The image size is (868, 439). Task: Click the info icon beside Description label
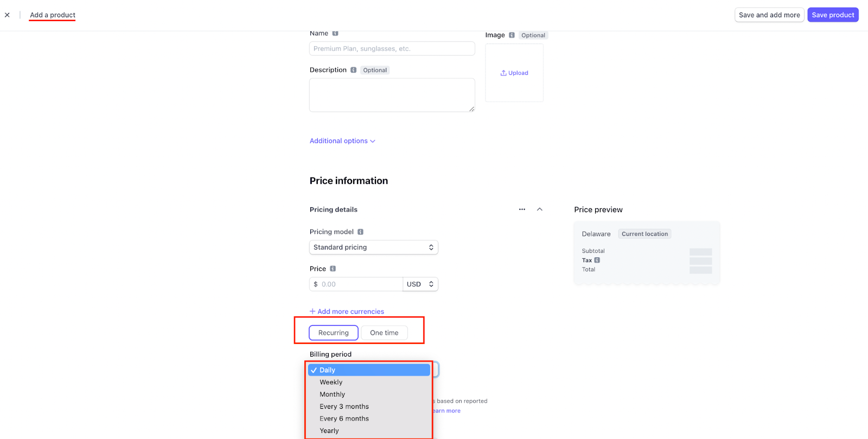point(353,70)
